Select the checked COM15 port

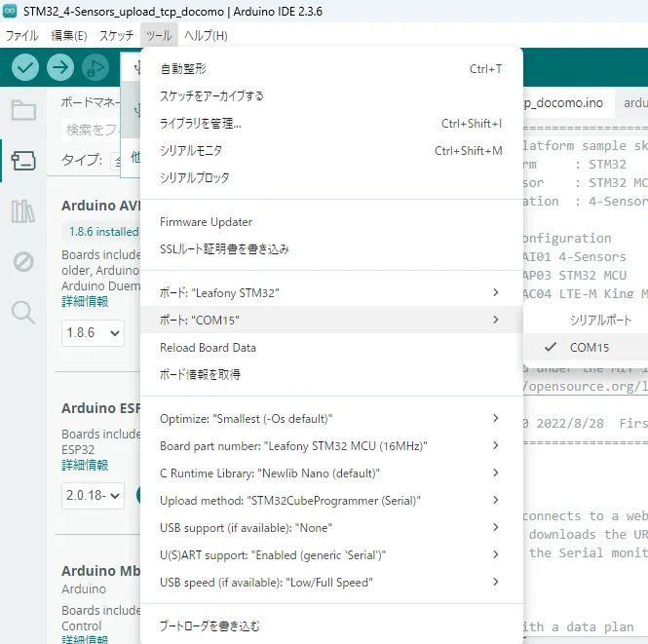coord(589,347)
